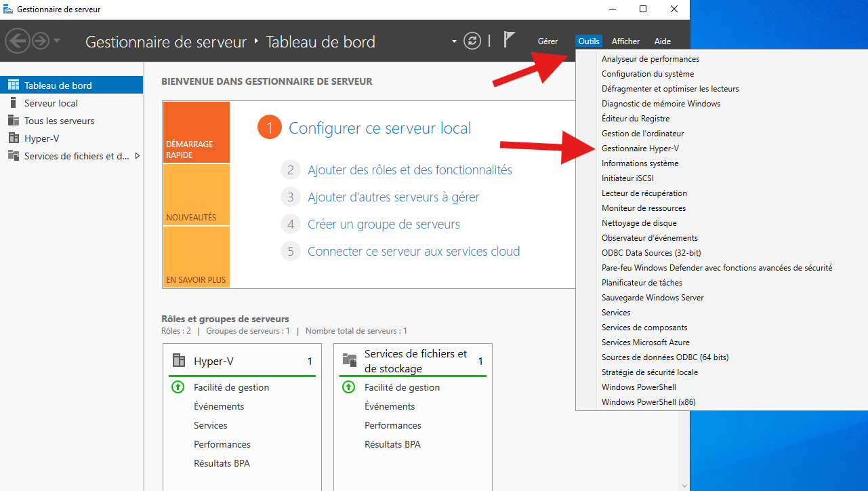
Task: Open the navigation history dropdown arrow
Action: click(57, 41)
